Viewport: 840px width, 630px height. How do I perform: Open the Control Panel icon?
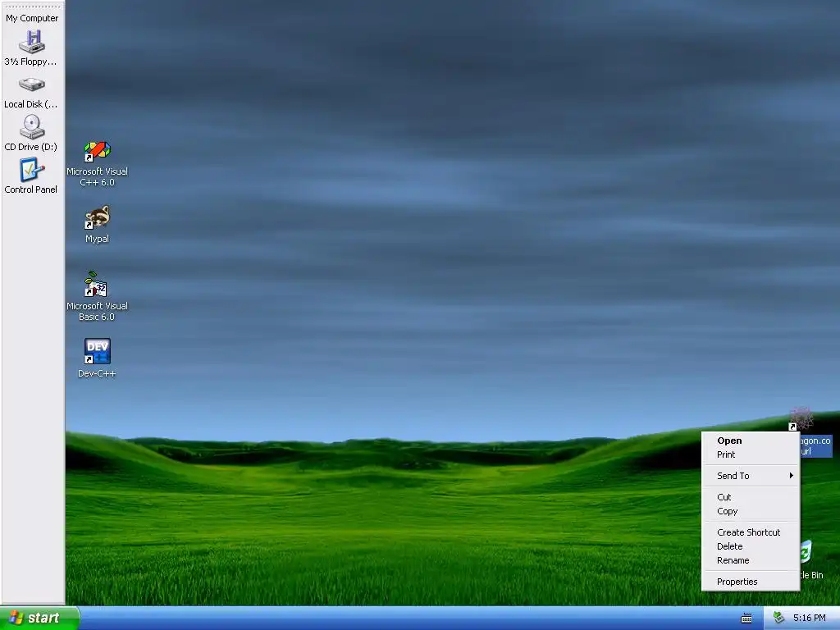(x=32, y=170)
